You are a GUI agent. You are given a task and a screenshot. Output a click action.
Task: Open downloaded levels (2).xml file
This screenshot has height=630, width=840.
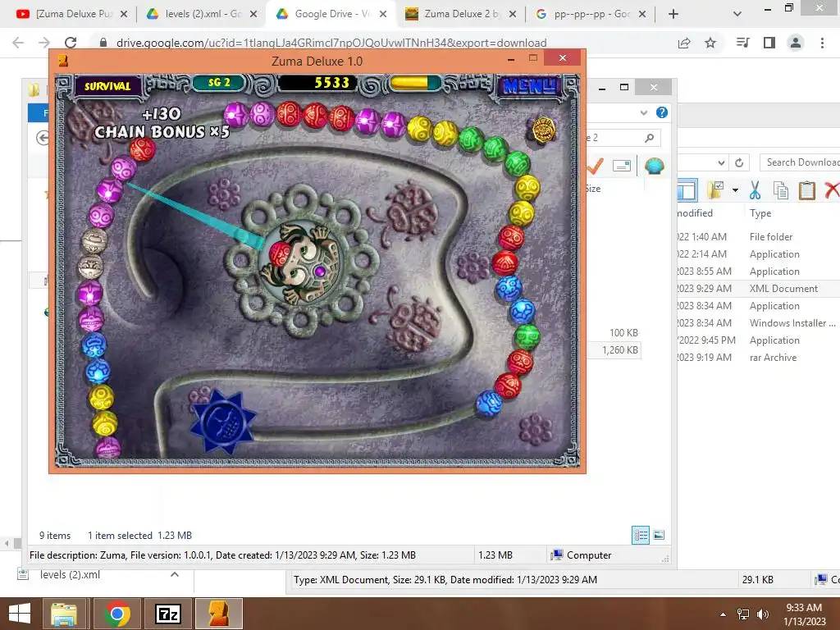click(70, 575)
